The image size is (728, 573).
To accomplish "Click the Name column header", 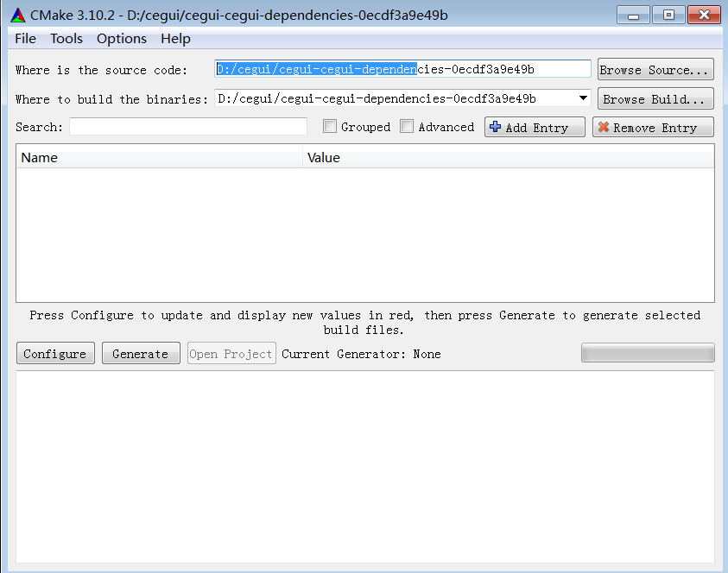I will tap(159, 157).
